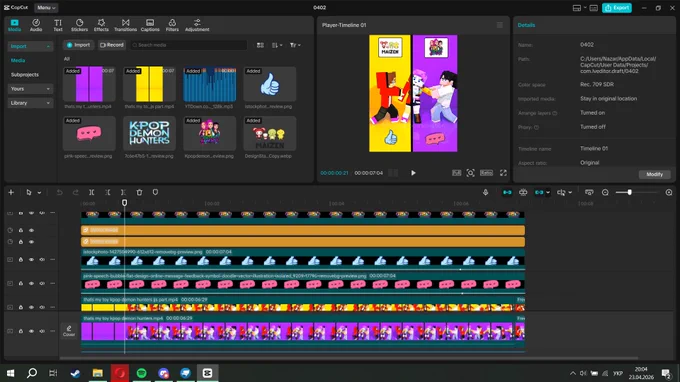This screenshot has height=382, width=680.
Task: Open Steam from the Windows taskbar
Action: coord(75,373)
